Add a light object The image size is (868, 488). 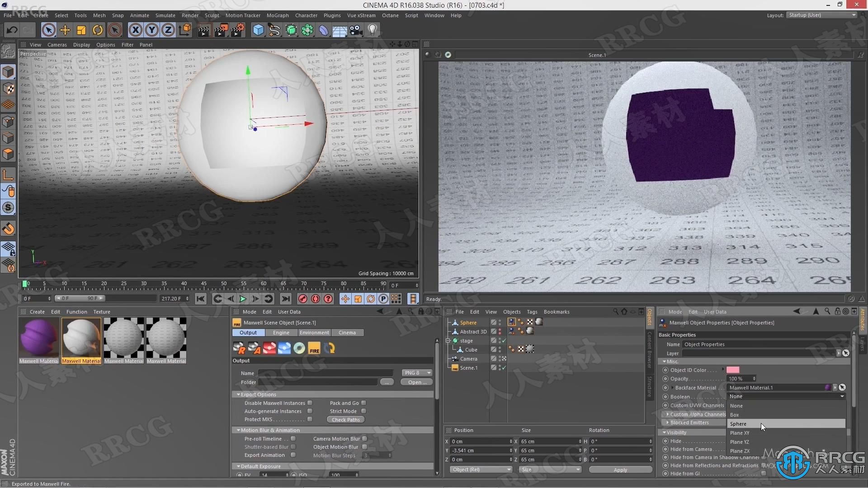[372, 30]
